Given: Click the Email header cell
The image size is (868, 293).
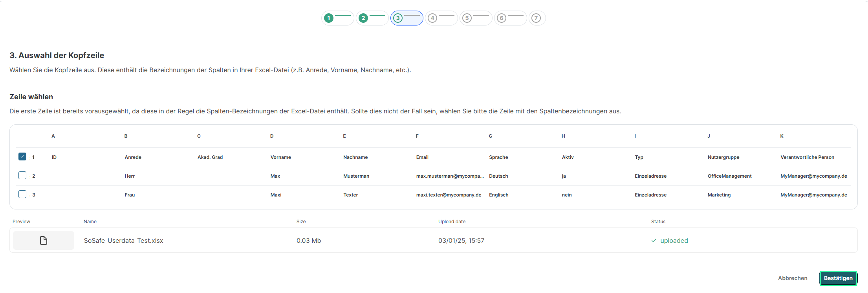Looking at the screenshot, I should click(x=422, y=157).
